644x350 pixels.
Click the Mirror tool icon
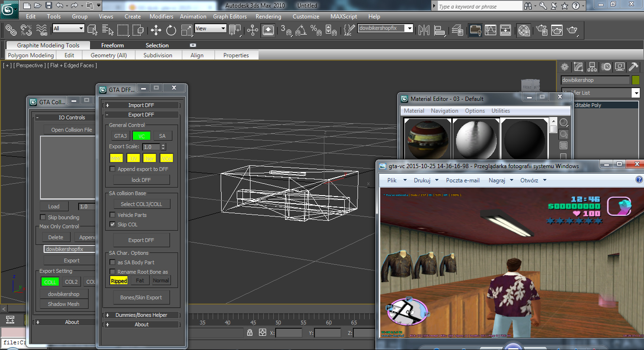click(424, 30)
